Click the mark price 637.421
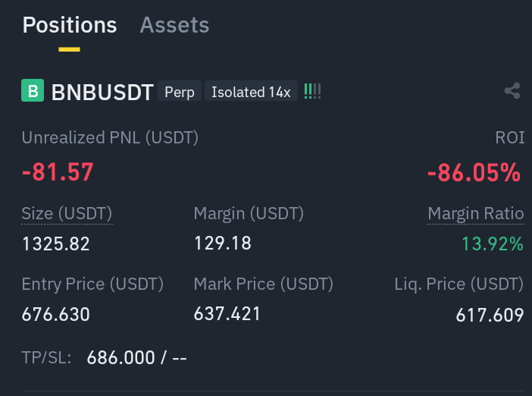The image size is (532, 396). coord(227,313)
